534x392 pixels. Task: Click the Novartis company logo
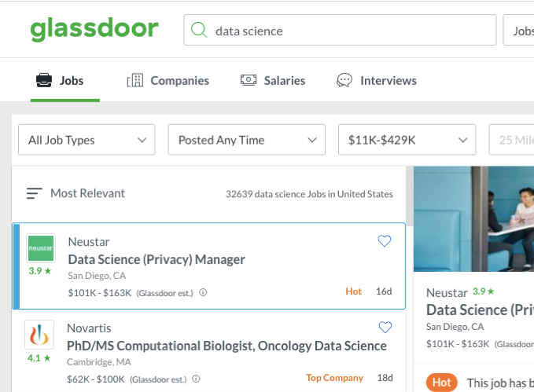(39, 335)
